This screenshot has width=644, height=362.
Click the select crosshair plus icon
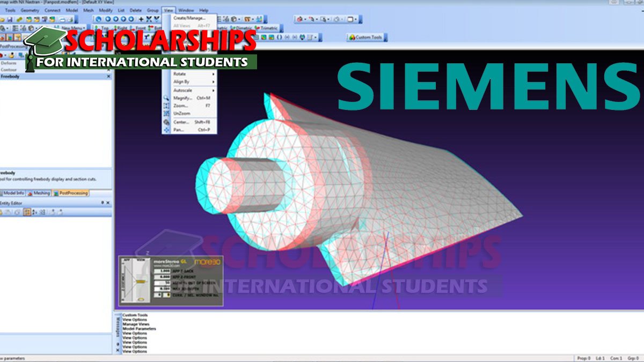click(x=142, y=19)
